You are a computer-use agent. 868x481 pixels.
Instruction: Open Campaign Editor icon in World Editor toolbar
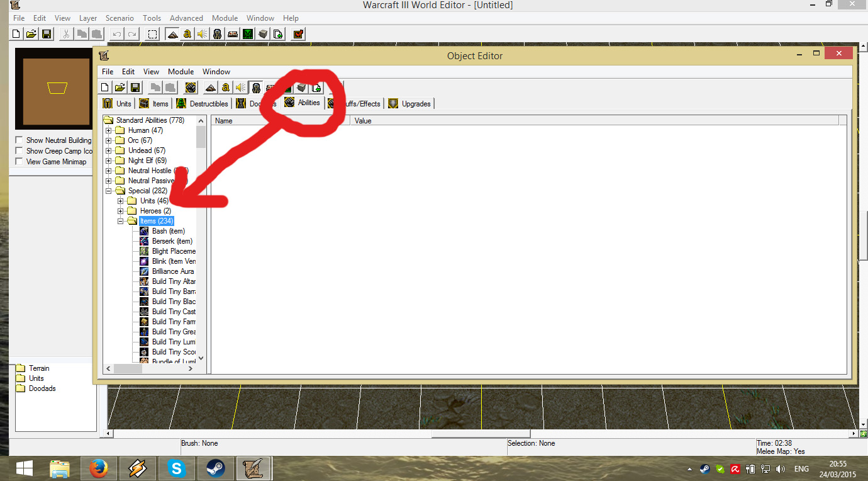click(233, 34)
